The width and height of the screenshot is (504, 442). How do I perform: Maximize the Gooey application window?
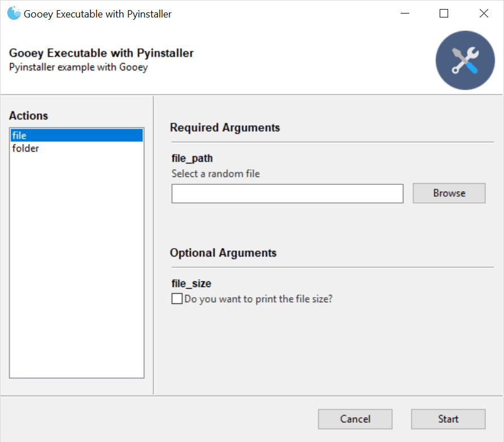pos(444,13)
